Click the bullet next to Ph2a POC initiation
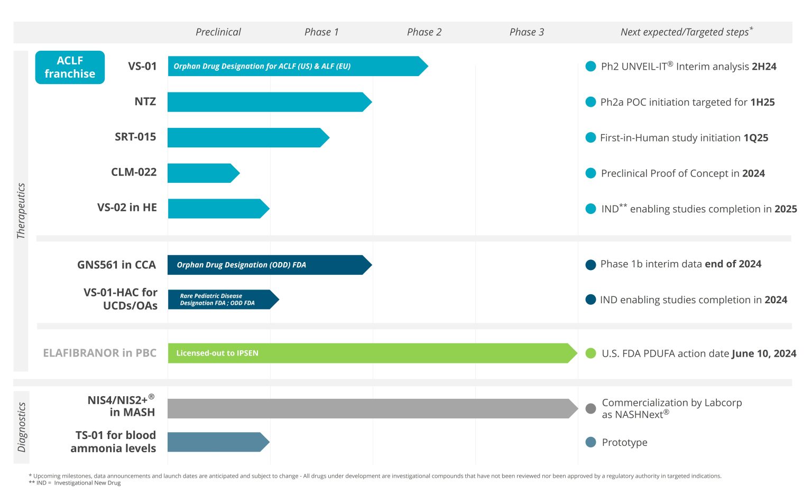This screenshot has width=812, height=504. tap(590, 102)
